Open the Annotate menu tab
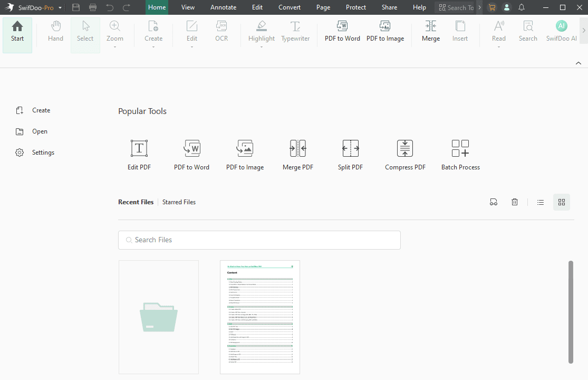The width and height of the screenshot is (588, 380). 223,7
